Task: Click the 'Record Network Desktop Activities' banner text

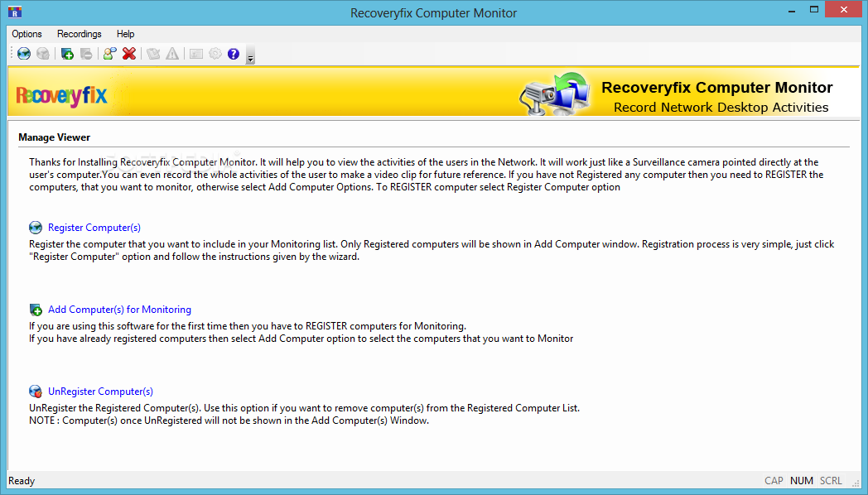Action: tap(721, 108)
